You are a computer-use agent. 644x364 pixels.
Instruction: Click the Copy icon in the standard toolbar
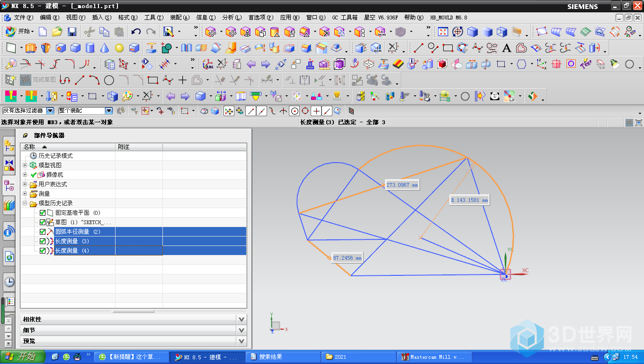click(104, 32)
